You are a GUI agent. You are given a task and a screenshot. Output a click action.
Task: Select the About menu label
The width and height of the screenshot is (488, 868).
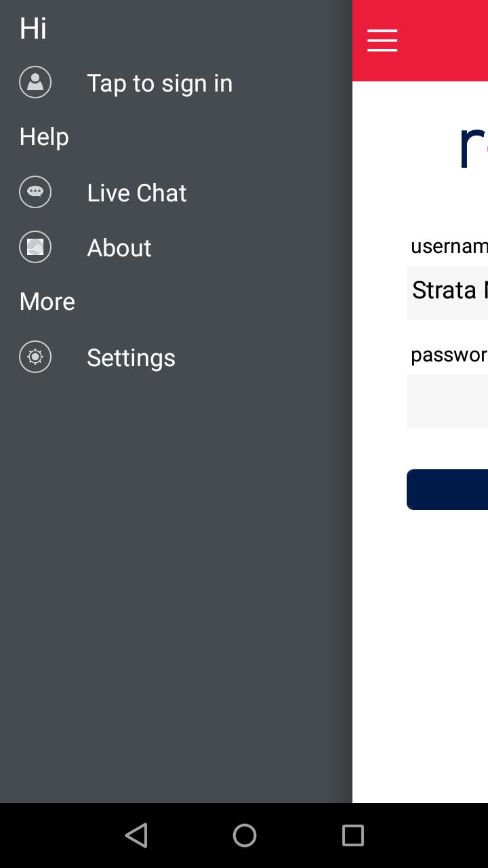[x=119, y=248]
